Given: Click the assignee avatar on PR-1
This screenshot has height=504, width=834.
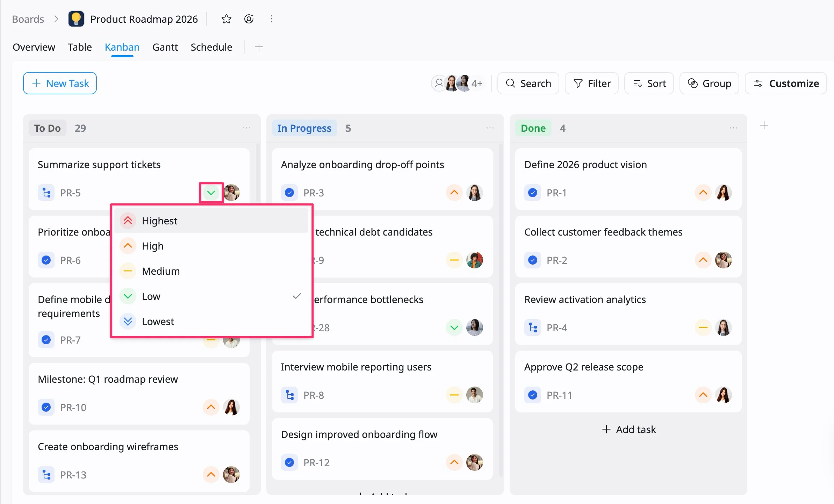Looking at the screenshot, I should point(724,193).
